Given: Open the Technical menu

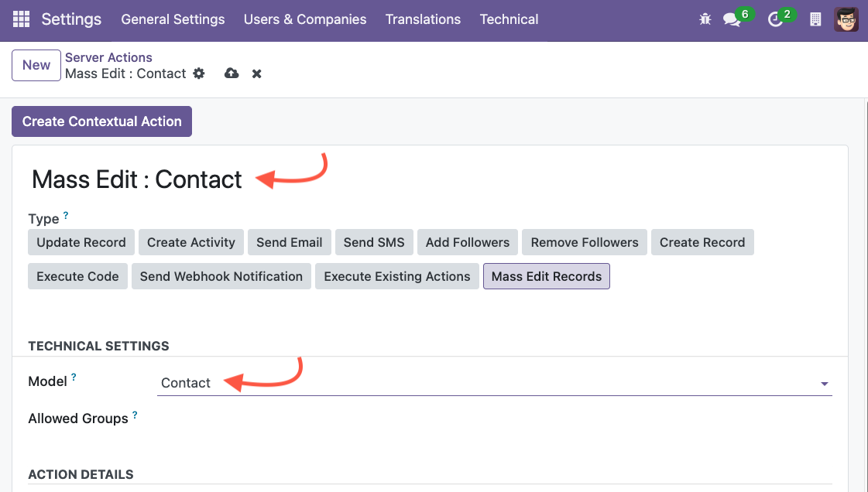Looking at the screenshot, I should tap(509, 19).
